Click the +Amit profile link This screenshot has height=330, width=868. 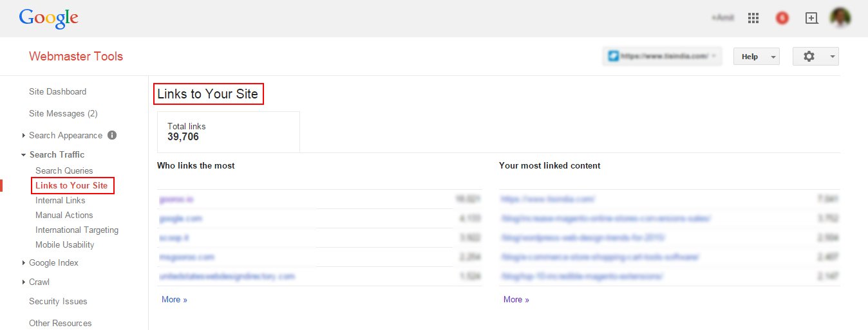(722, 18)
